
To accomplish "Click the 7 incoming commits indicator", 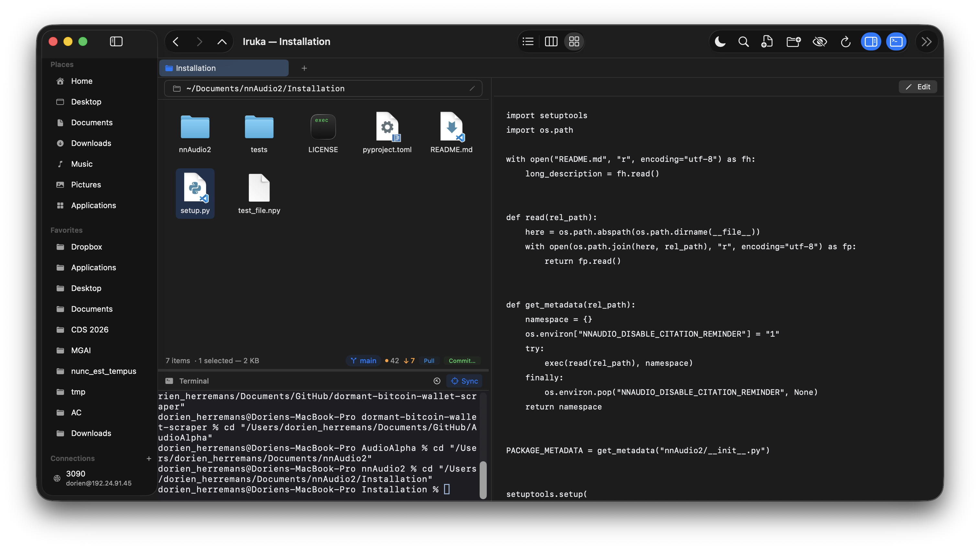I will [409, 361].
